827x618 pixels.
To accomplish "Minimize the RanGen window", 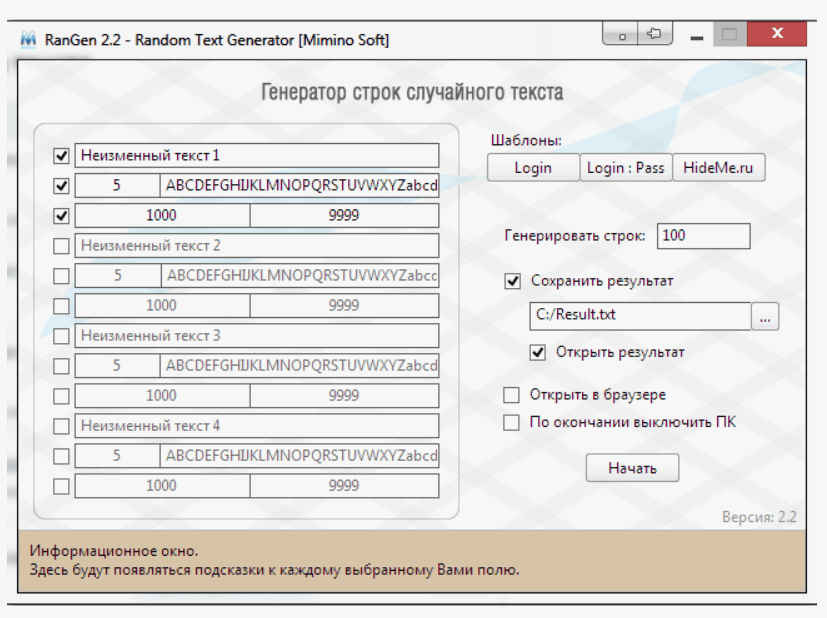I will [696, 37].
